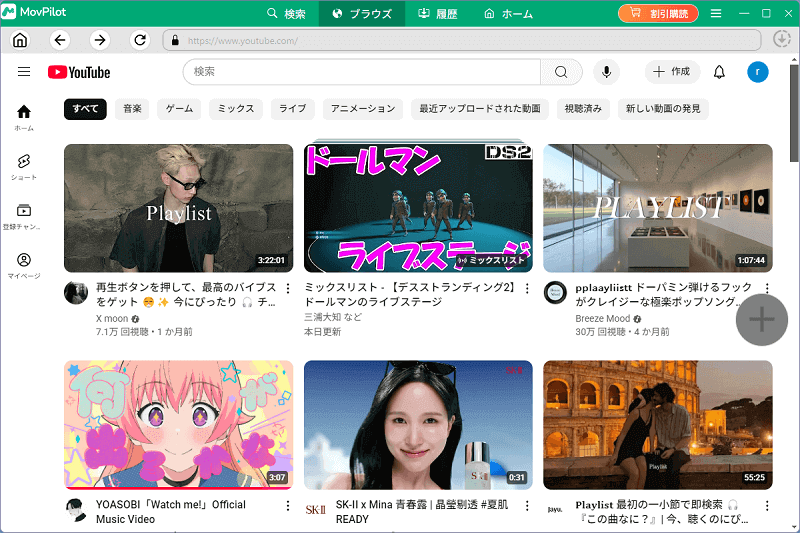
Task: Click the youtube.com URL address field
Action: [x=462, y=40]
